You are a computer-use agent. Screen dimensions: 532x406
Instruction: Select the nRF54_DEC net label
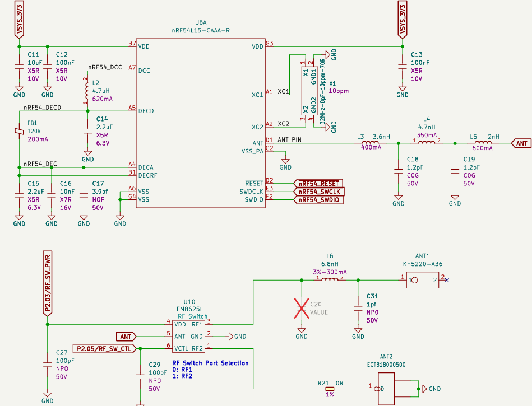[40, 164]
